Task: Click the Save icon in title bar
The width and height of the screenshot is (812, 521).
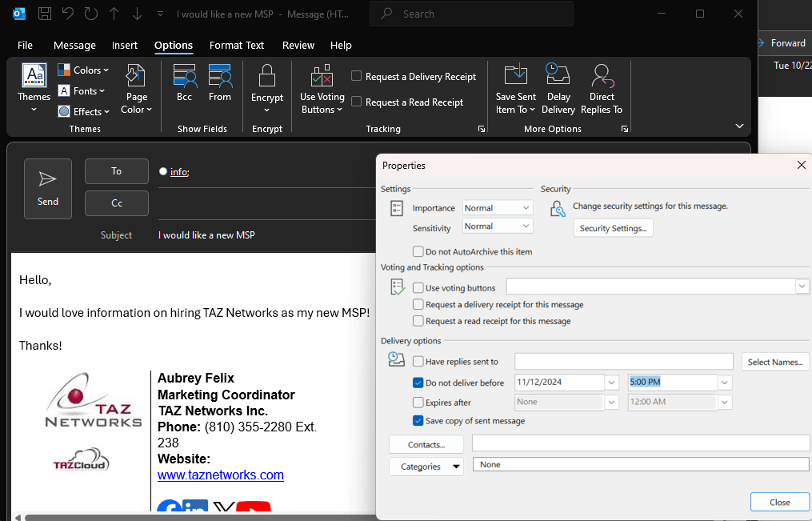Action: pos(45,14)
